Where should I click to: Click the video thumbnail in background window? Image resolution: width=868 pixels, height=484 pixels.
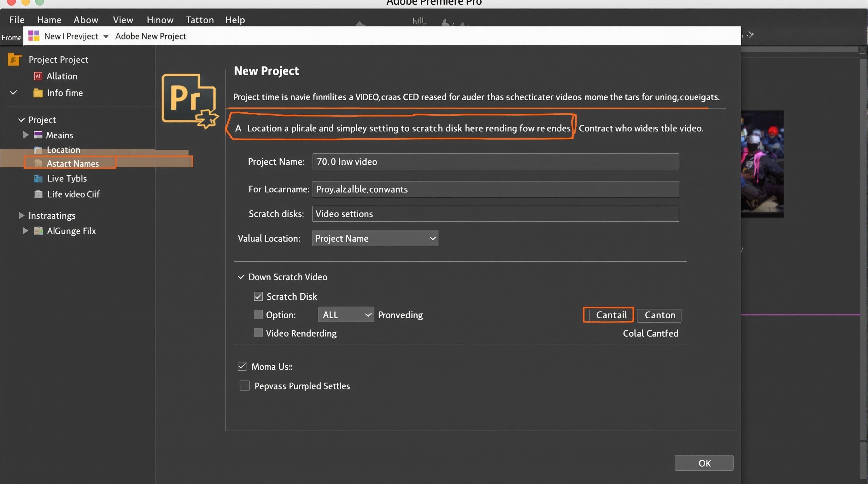click(762, 164)
